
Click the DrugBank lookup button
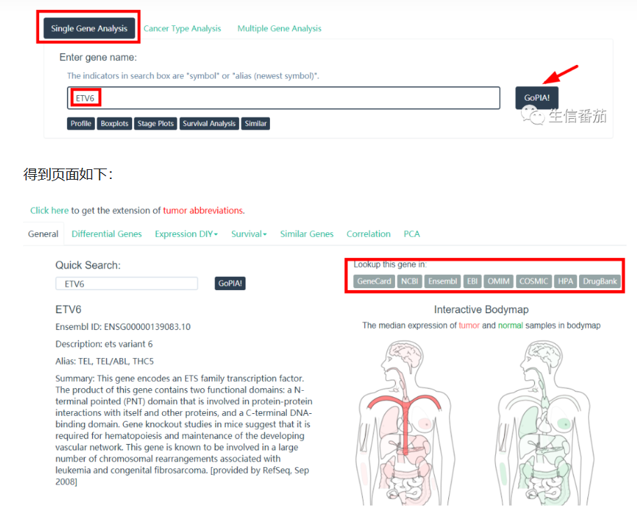(x=600, y=282)
